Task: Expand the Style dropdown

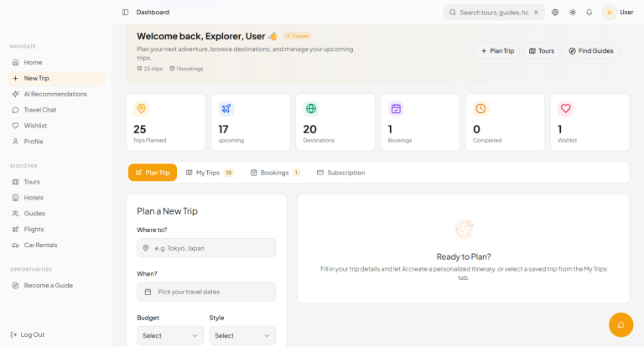Action: click(x=241, y=335)
